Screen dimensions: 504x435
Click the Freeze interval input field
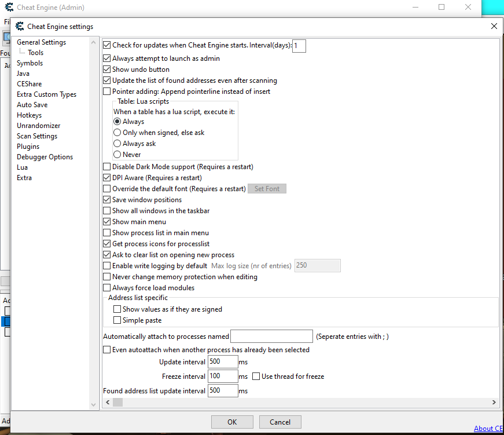pos(223,376)
